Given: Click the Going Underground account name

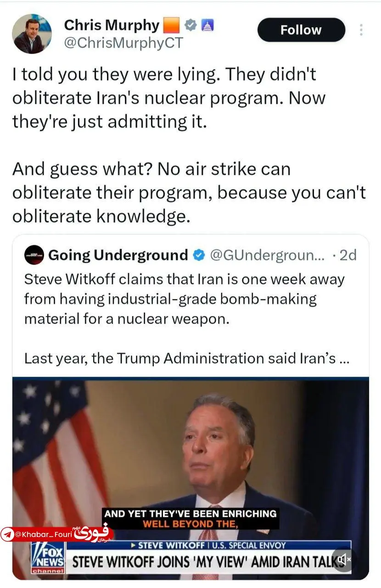Looking at the screenshot, I should click(x=118, y=255).
